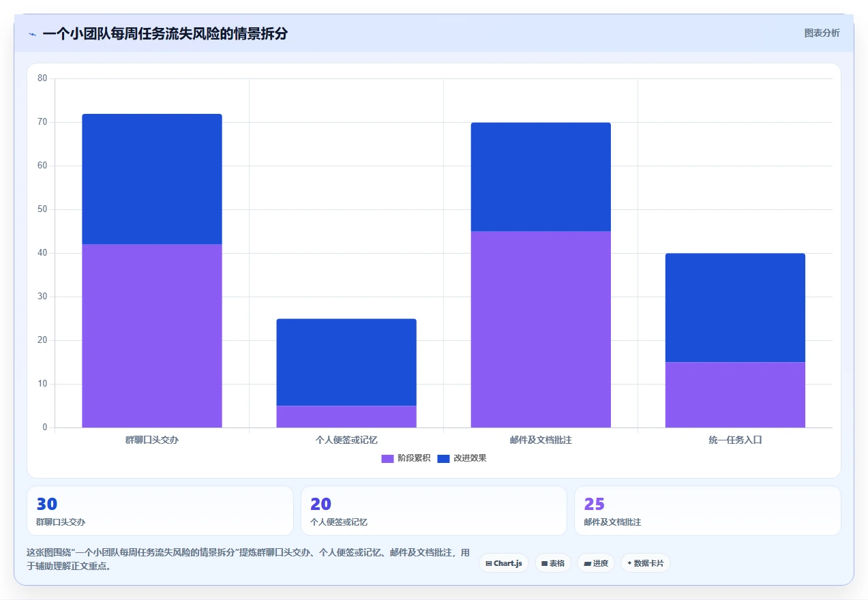Click the blue 改进效果 legend swatch
The width and height of the screenshot is (868, 600).
tap(443, 458)
